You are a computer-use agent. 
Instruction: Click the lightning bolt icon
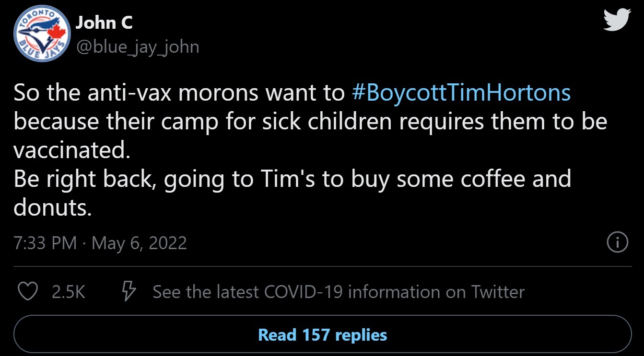[129, 291]
